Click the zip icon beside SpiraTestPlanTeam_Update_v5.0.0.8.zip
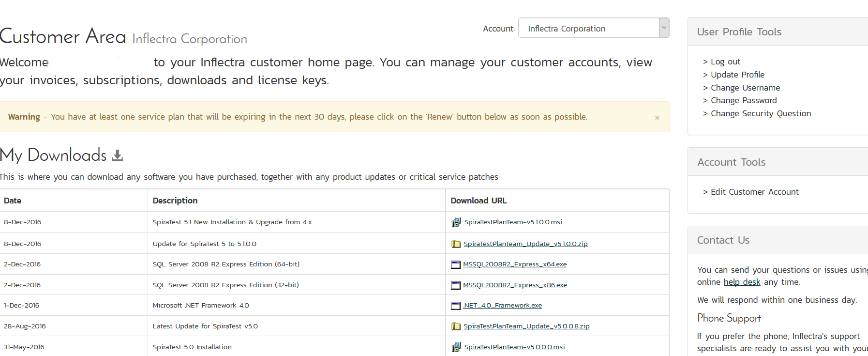This screenshot has height=356, width=868. click(456, 326)
